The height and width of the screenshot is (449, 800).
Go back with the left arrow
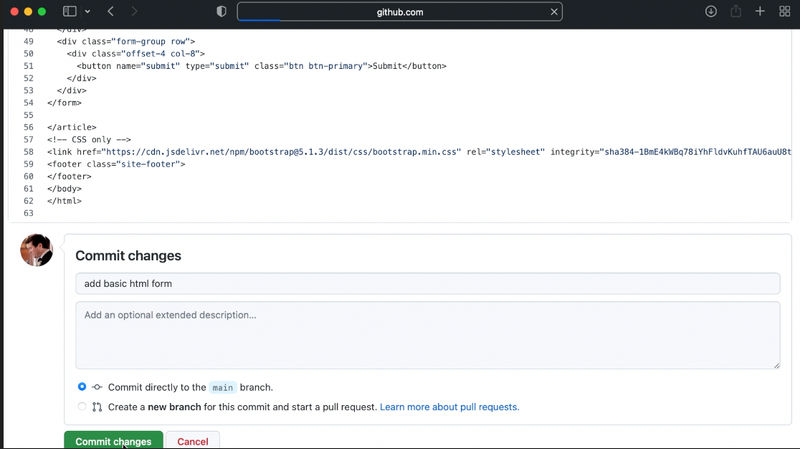point(111,11)
